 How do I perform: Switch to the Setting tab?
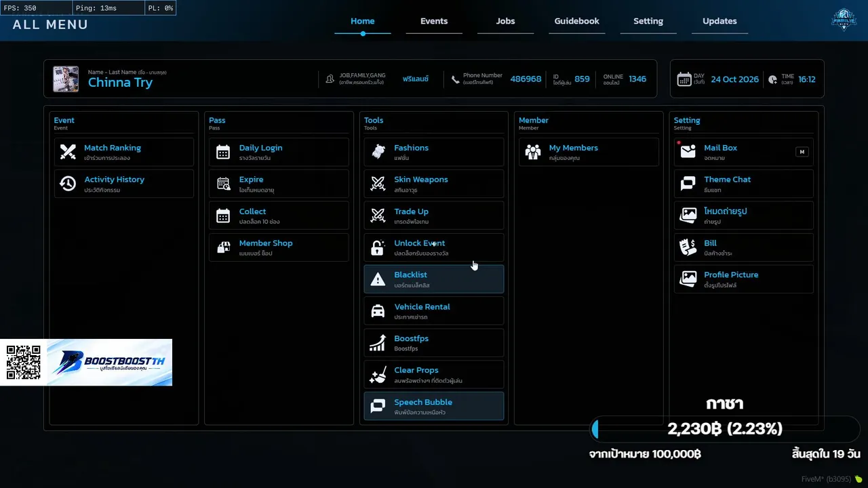(648, 21)
